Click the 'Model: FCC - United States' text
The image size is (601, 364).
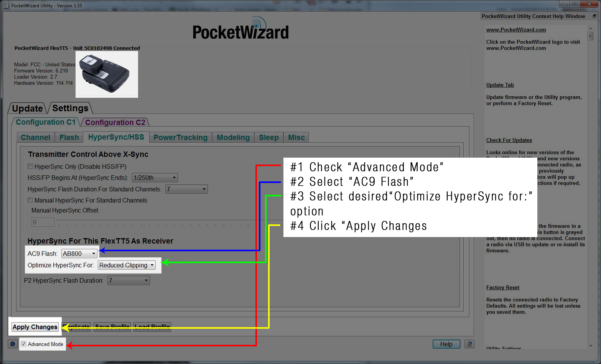point(45,64)
